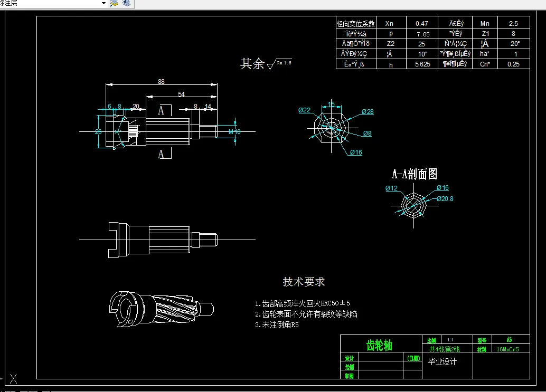Click the 毕业设计 title block text
Viewport: 546px width, 392px height.
[442, 362]
